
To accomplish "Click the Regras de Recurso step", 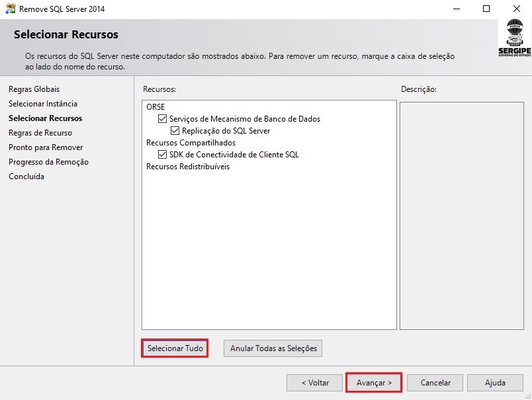I will coord(40,133).
